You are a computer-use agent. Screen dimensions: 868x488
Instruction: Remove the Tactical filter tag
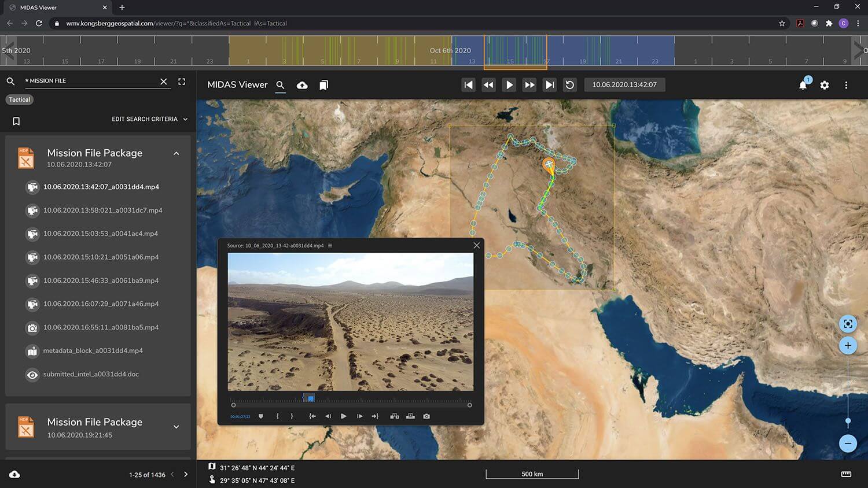tap(19, 99)
